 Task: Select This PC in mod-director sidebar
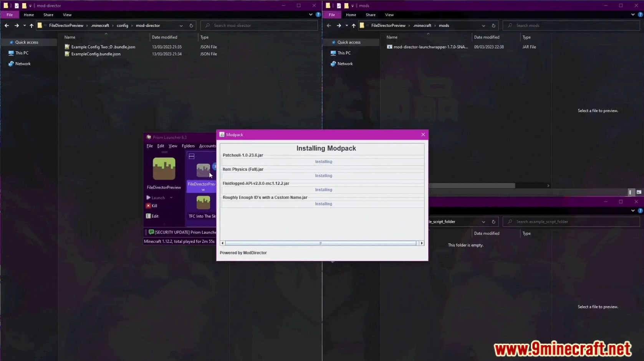(x=22, y=53)
